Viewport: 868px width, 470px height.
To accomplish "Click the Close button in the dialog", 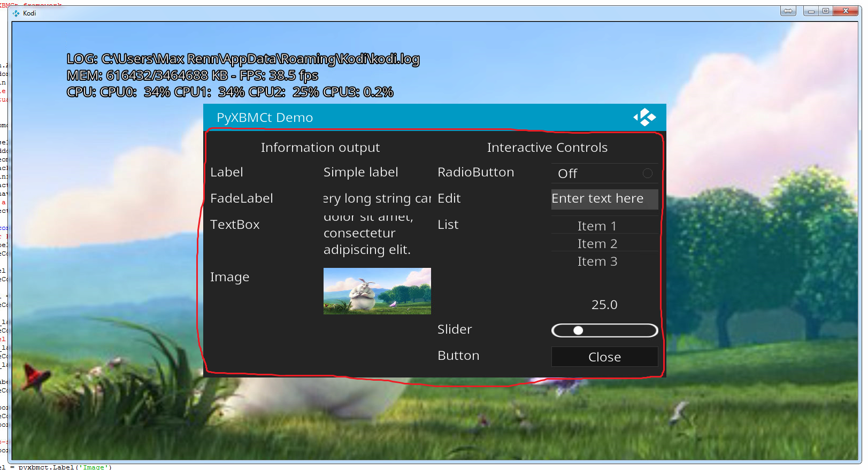I will tap(604, 357).
